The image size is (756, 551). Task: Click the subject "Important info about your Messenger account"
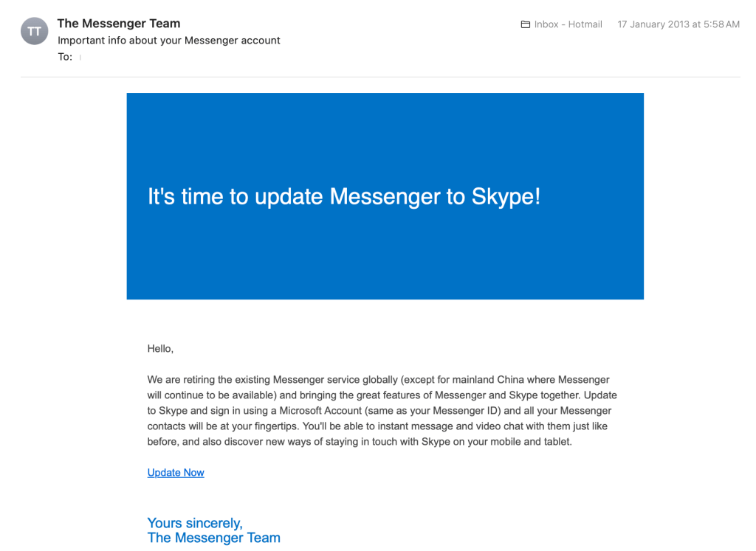tap(169, 40)
